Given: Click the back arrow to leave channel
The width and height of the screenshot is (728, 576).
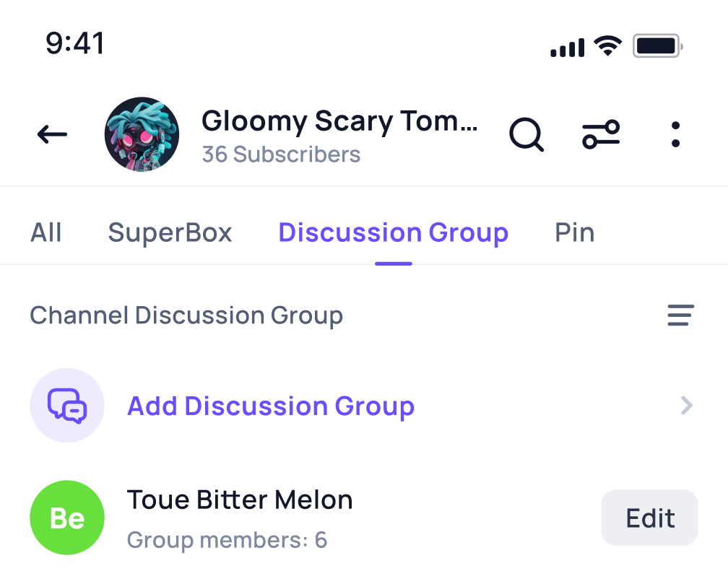Looking at the screenshot, I should click(x=51, y=134).
